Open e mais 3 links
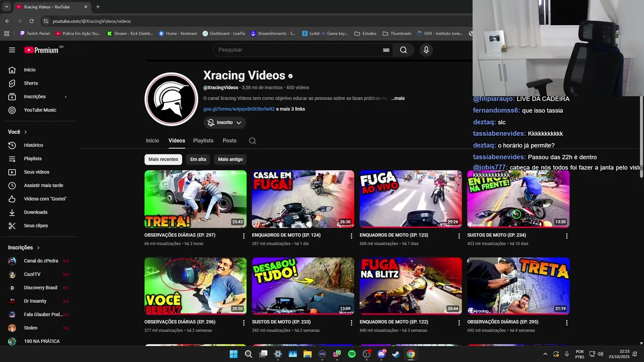This screenshot has width=644, height=362. coord(290,109)
